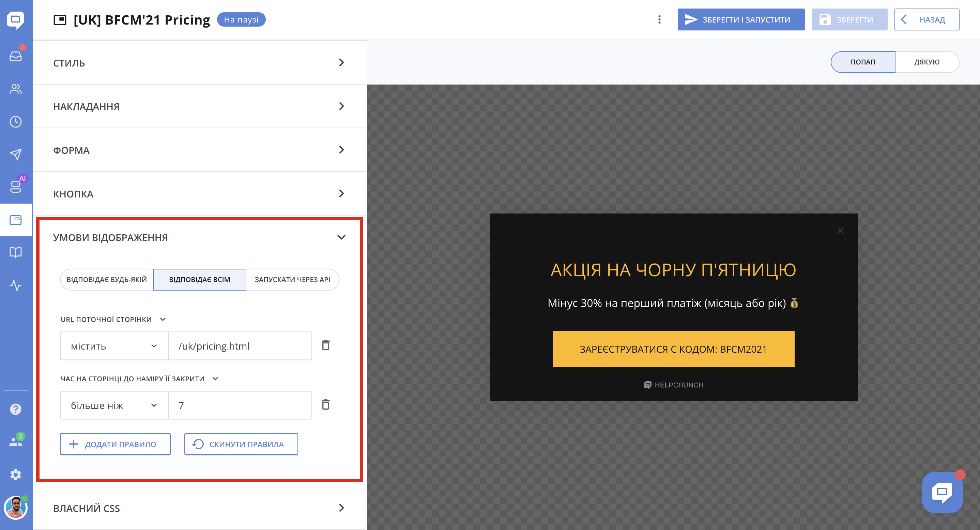
Task: Switch to the ДЯКУЮ preview tab
Action: click(x=927, y=62)
